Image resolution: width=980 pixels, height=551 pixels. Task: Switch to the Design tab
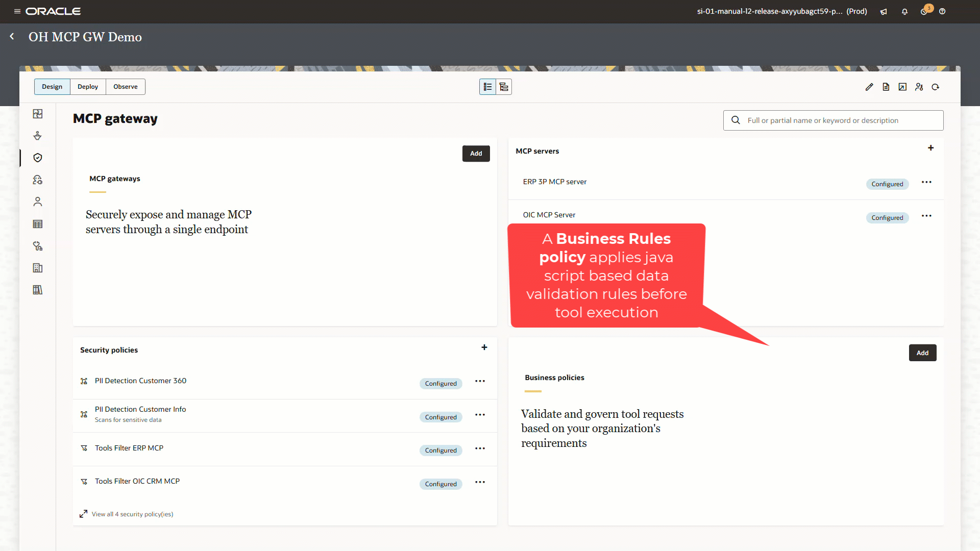click(x=52, y=87)
